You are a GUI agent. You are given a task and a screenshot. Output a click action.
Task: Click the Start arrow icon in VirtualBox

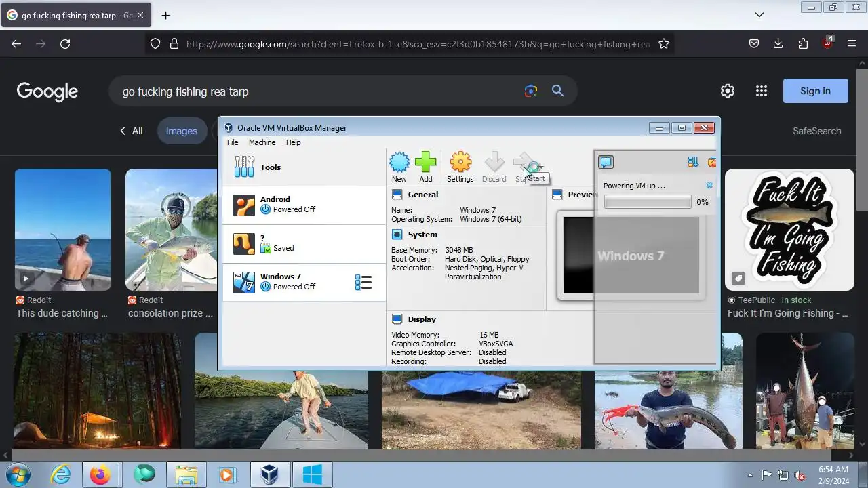pyautogui.click(x=525, y=163)
